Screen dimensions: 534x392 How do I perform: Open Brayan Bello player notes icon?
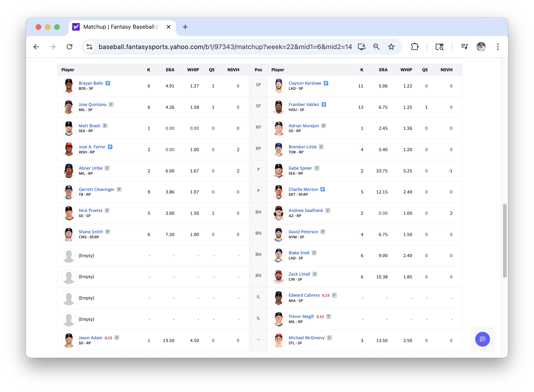click(108, 83)
